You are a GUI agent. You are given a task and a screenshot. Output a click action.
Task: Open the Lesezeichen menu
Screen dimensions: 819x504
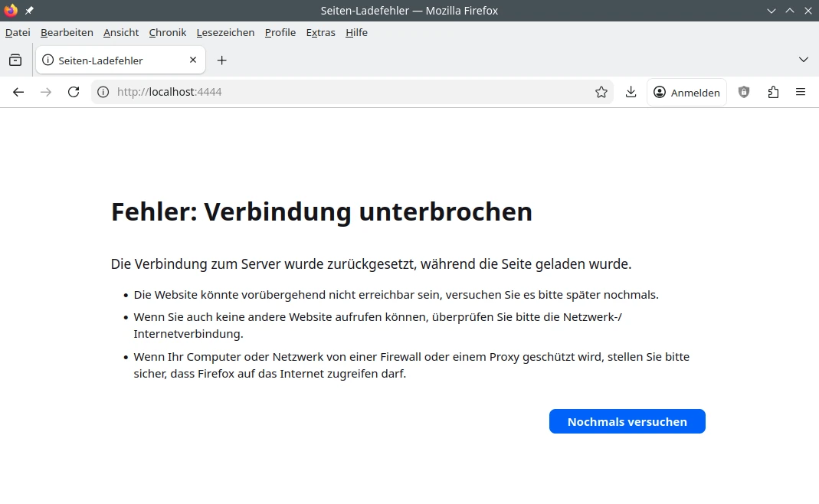pyautogui.click(x=226, y=32)
